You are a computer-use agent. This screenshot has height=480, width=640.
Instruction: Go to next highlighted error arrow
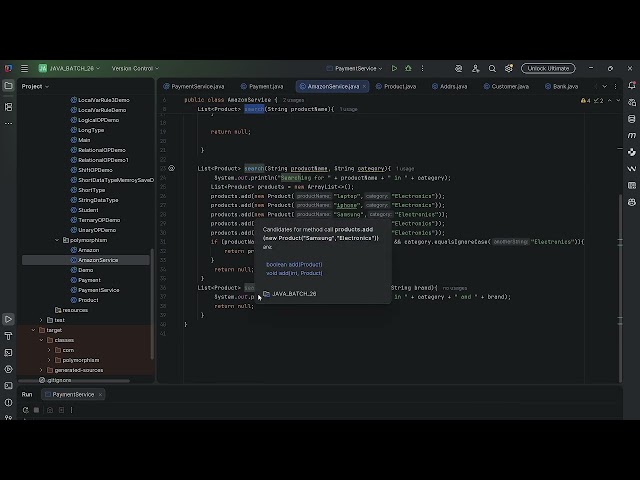[618, 100]
